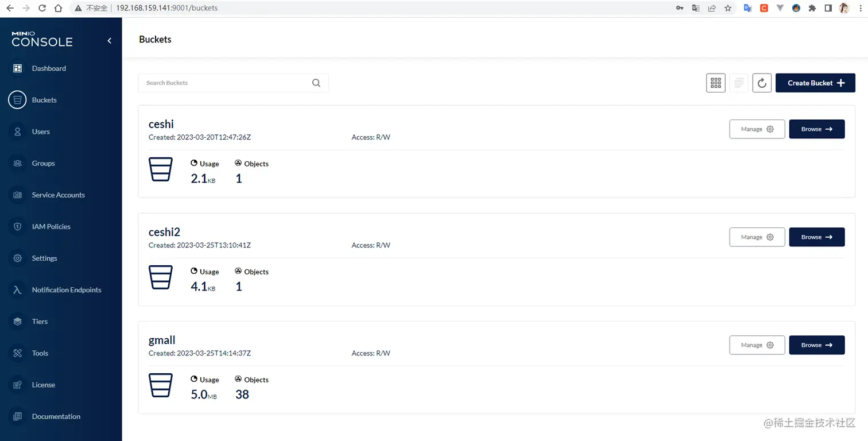Click the ceshi2 bucket icon
This screenshot has width=868, height=441.
[x=161, y=277]
